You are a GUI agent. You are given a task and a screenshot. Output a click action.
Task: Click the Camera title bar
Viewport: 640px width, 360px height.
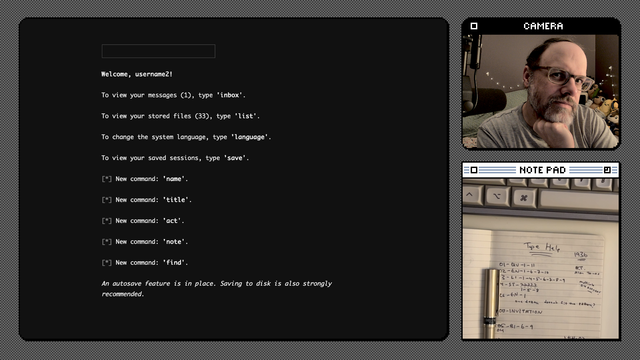(541, 26)
